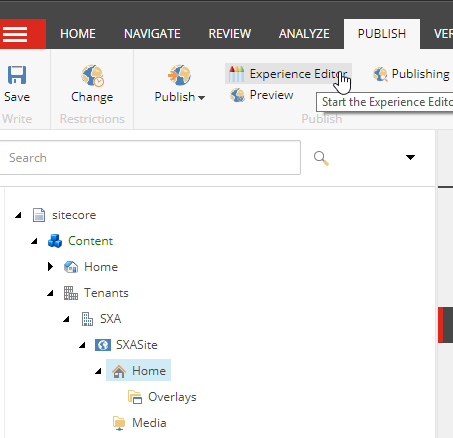The height and width of the screenshot is (438, 453).
Task: Click the Save button label
Action: coord(17,97)
